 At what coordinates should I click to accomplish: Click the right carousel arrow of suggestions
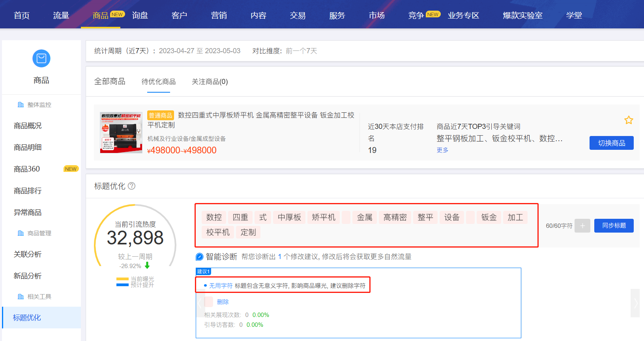click(x=635, y=303)
